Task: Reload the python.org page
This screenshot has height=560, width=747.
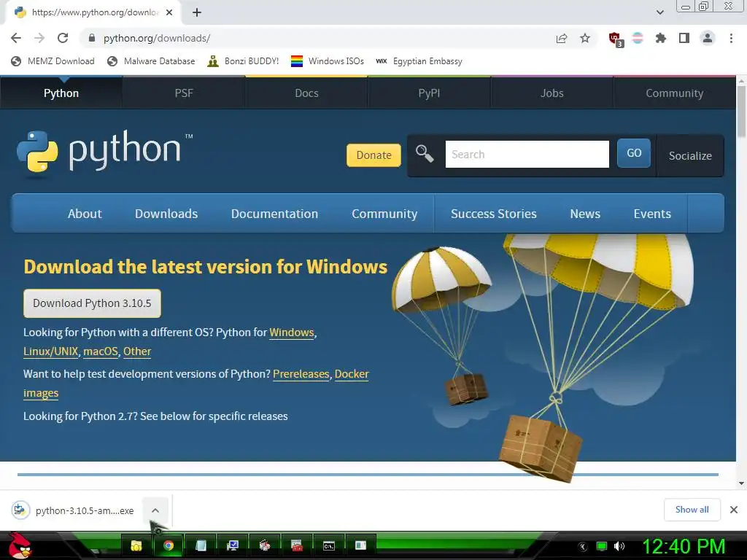Action: [63, 38]
